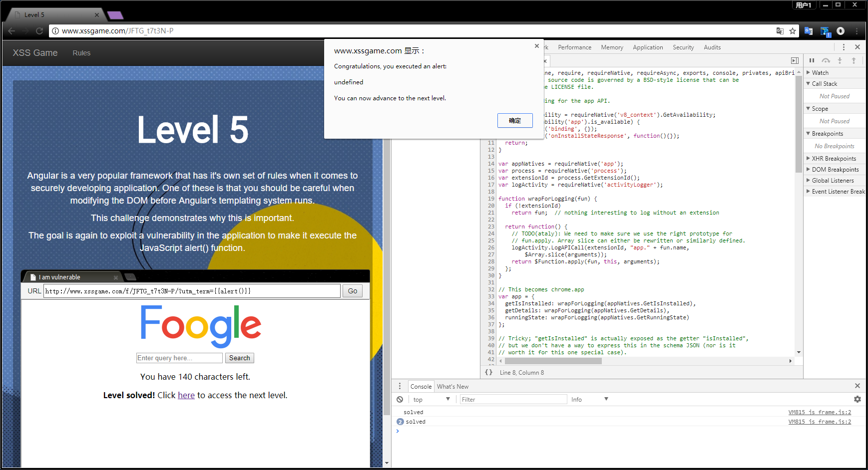Switch to the Performance tab

pyautogui.click(x=574, y=47)
